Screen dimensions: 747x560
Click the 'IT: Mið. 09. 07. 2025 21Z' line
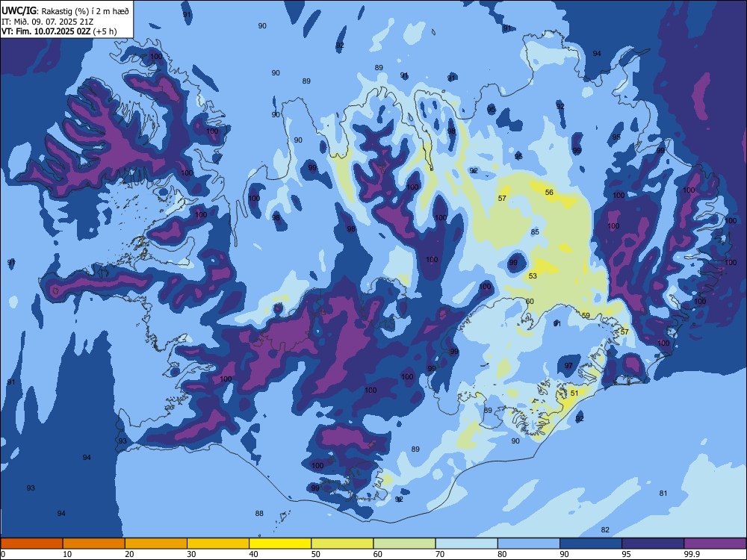pos(47,22)
